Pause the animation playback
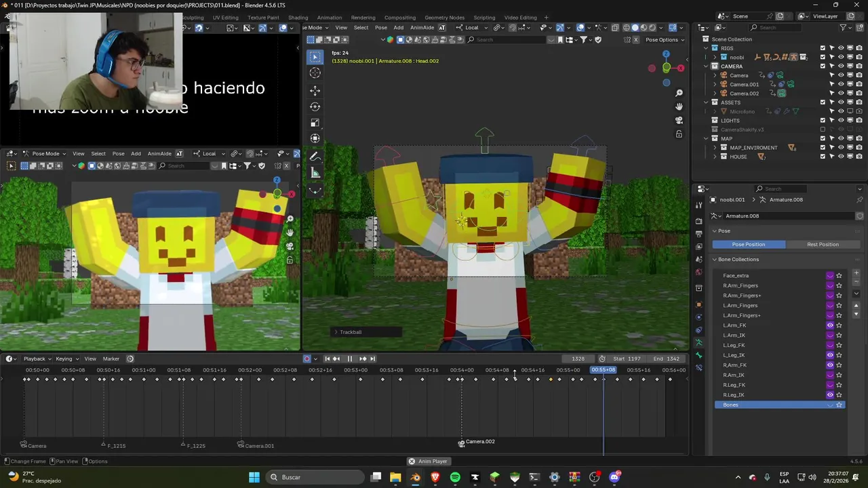Image resolution: width=868 pixels, height=488 pixels. [x=350, y=359]
